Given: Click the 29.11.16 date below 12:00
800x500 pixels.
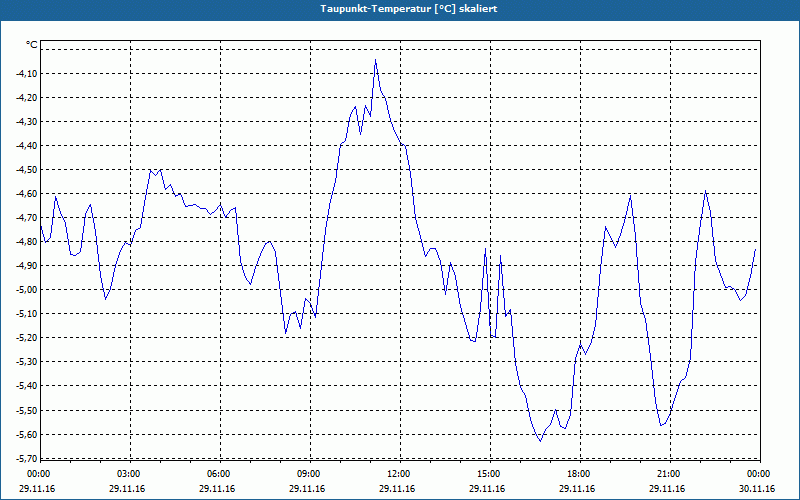Looking at the screenshot, I should coord(397,489).
